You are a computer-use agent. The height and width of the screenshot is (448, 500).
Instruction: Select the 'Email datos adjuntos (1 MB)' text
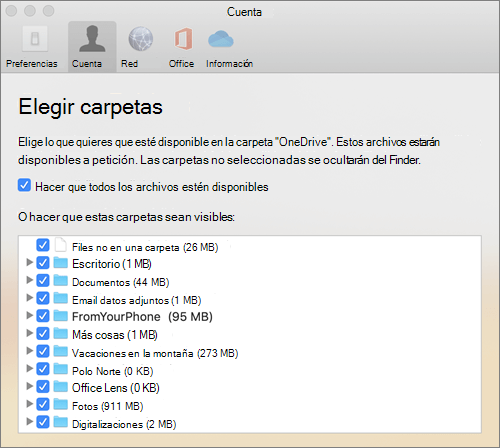137,300
